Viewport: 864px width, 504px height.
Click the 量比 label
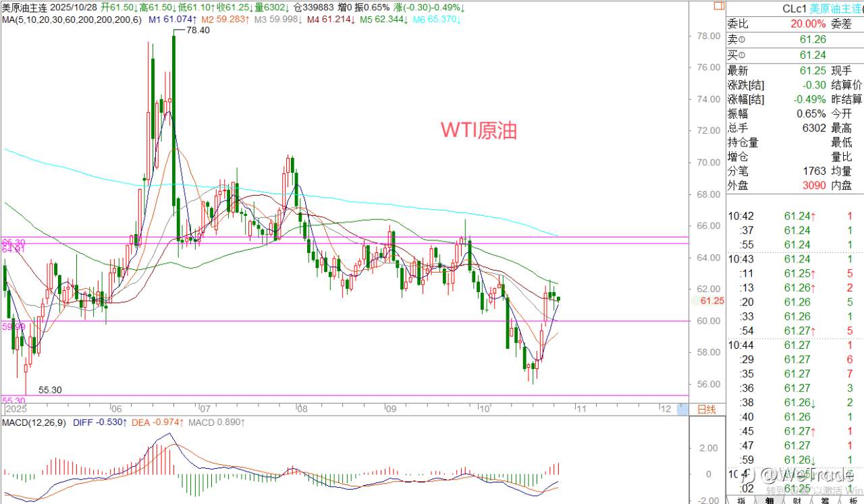(842, 157)
